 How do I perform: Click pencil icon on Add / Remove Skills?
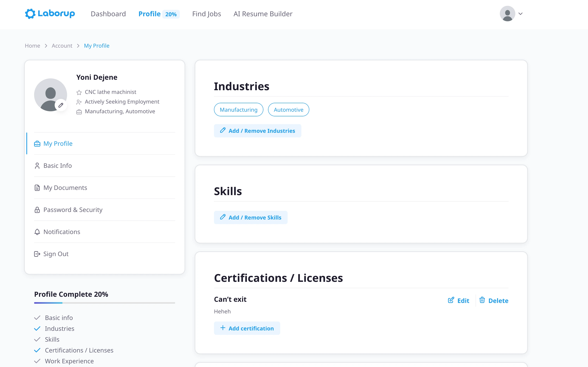click(223, 217)
